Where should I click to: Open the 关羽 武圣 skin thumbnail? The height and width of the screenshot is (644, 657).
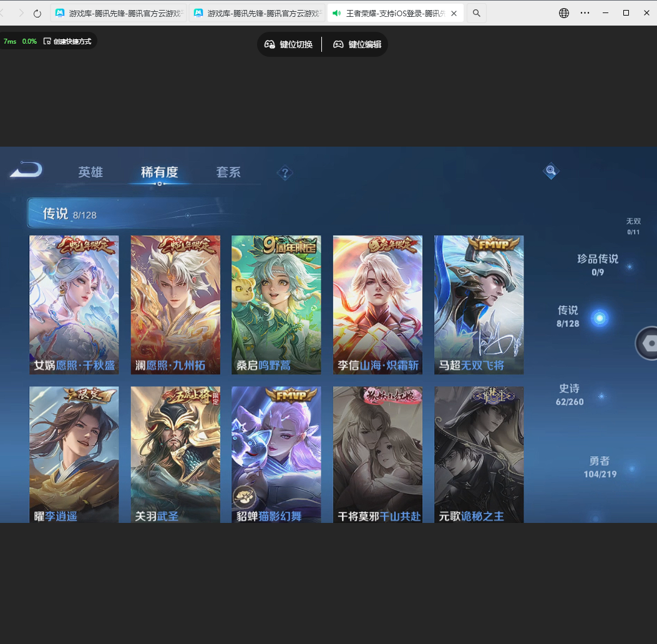coord(175,454)
